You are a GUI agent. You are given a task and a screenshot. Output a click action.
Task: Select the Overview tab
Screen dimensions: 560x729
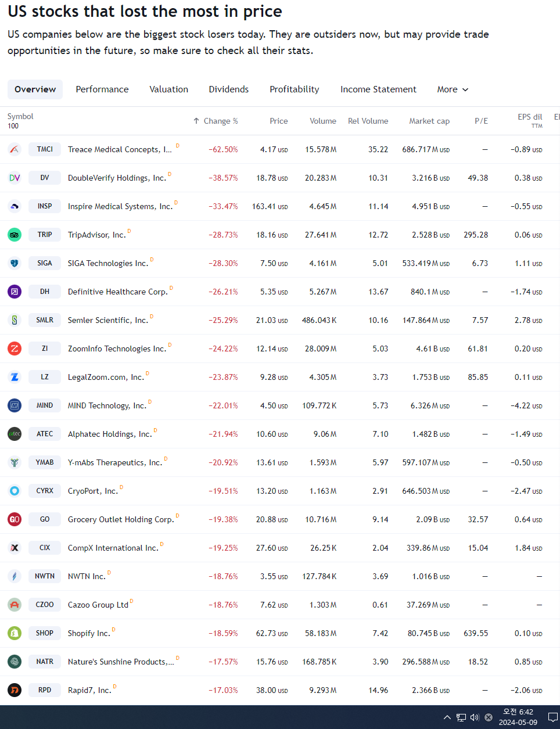coord(35,89)
